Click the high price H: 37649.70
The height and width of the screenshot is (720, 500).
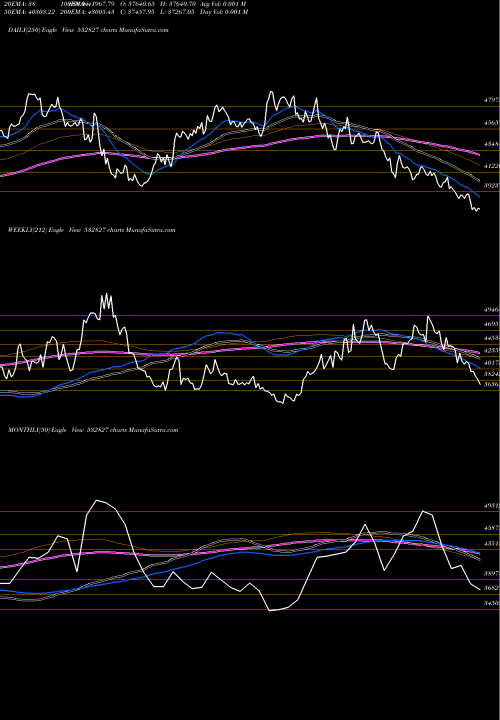[178, 4]
